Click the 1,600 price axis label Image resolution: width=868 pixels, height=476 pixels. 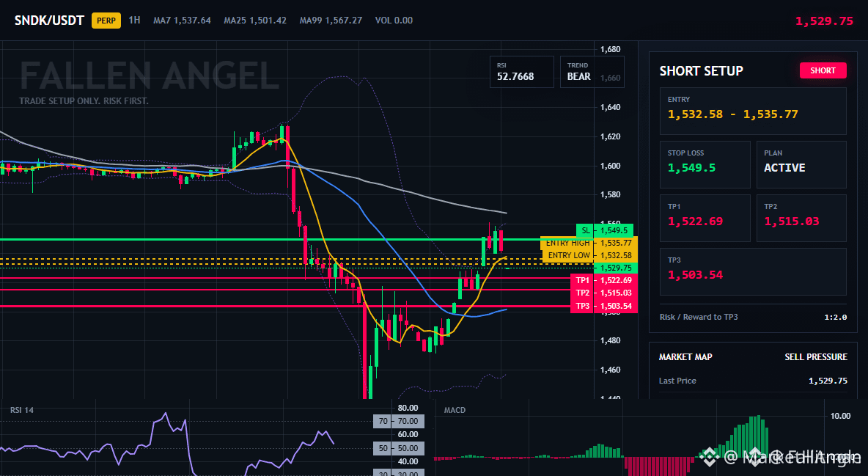610,166
